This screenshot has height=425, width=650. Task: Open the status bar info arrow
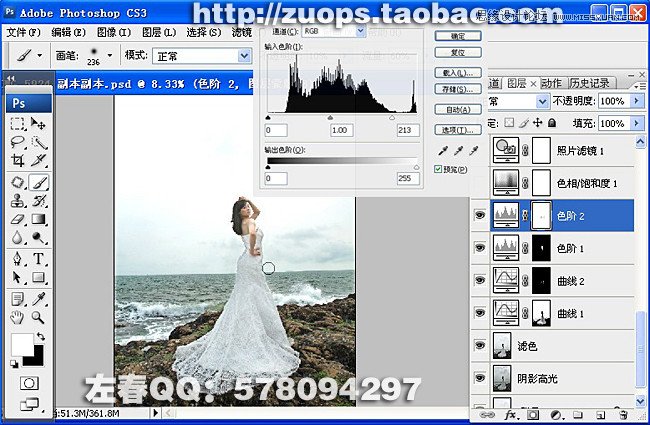tap(155, 413)
